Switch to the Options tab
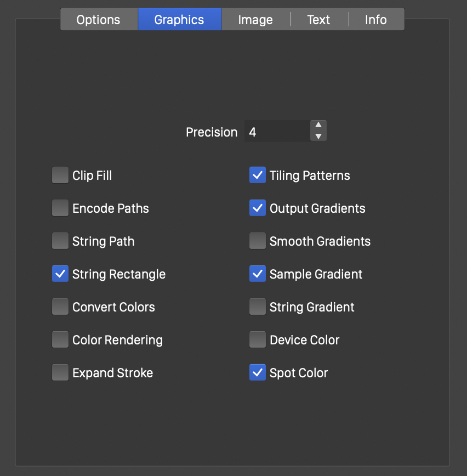 point(99,20)
